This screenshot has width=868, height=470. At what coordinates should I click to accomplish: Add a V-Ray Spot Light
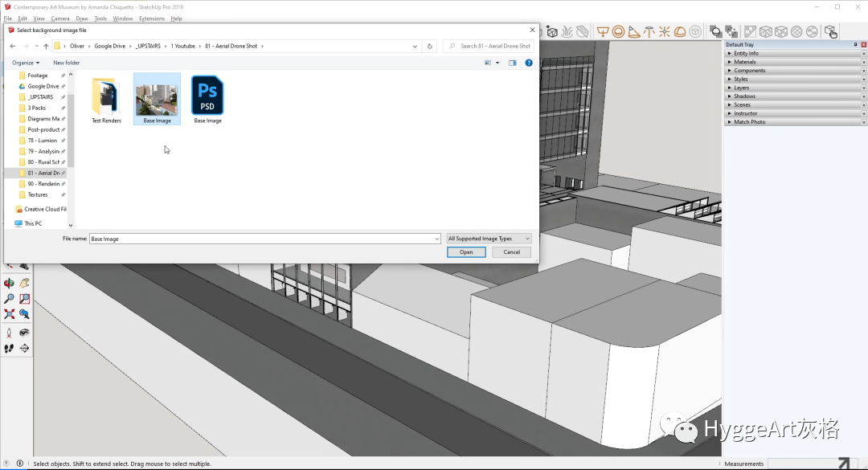pos(634,32)
